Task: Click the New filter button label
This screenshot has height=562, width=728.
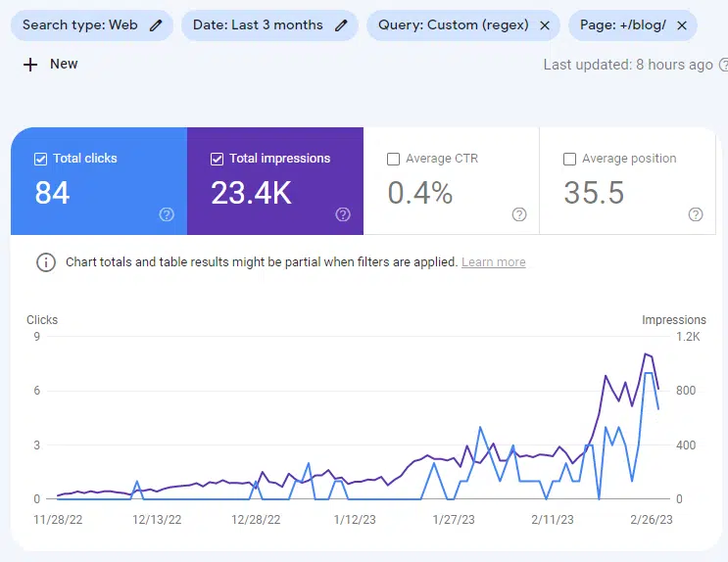Action: click(x=64, y=64)
